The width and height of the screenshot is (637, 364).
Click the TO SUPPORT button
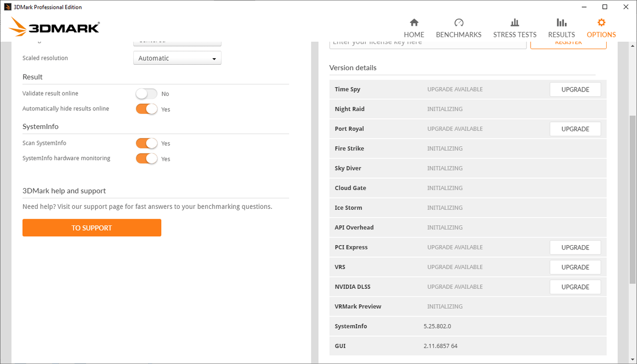92,228
